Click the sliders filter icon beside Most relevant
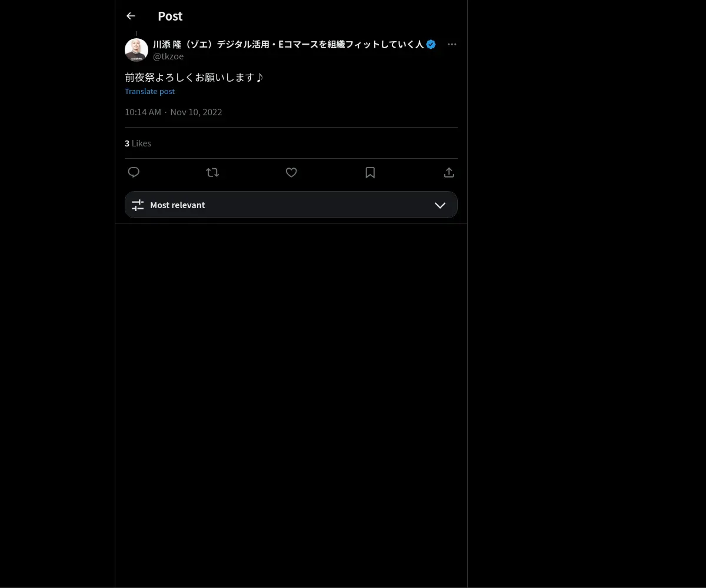The height and width of the screenshot is (588, 706). (x=138, y=205)
